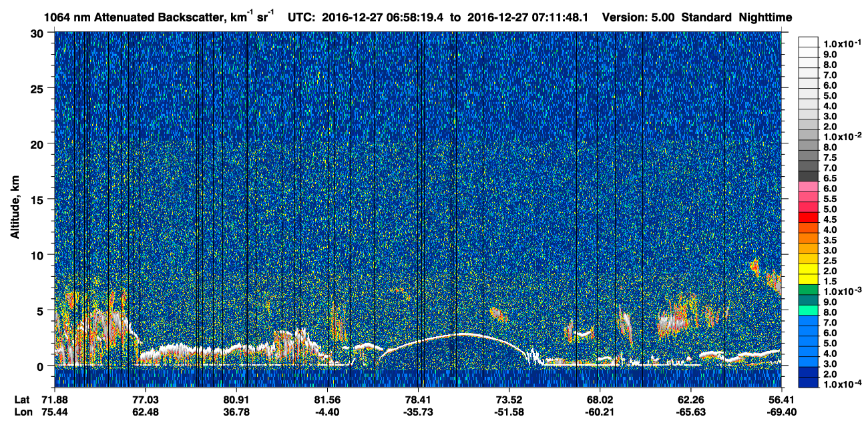
Task: Click the 'Lon' row label
Action: point(23,412)
